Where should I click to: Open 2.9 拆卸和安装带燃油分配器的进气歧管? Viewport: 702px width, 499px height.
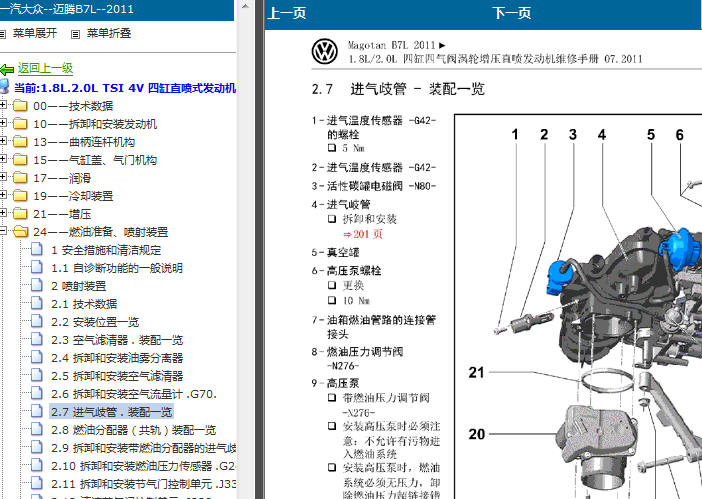click(143, 448)
